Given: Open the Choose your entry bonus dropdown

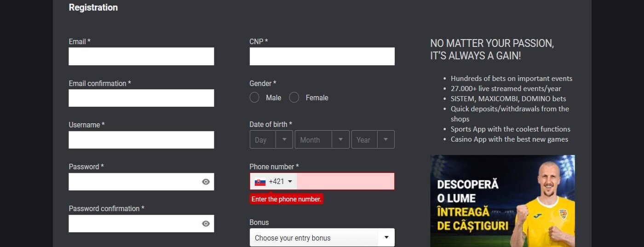Looking at the screenshot, I should tap(315, 238).
